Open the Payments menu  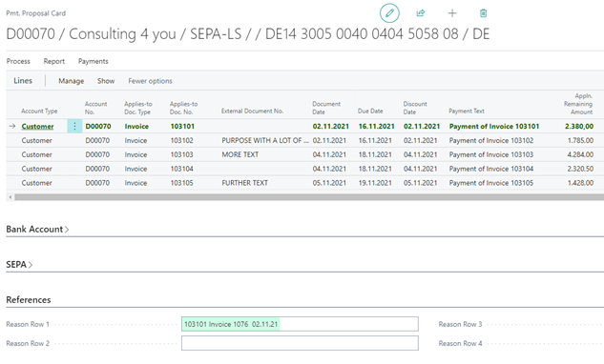tap(94, 61)
